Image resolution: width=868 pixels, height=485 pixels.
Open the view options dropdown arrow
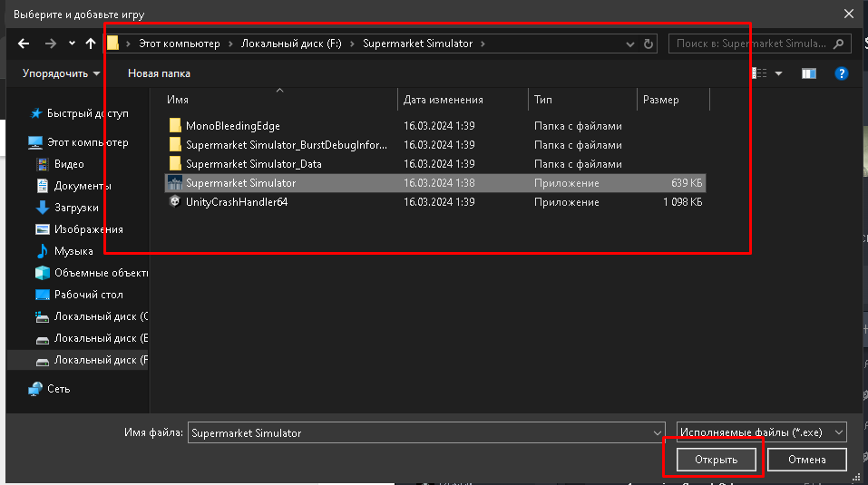pos(778,73)
